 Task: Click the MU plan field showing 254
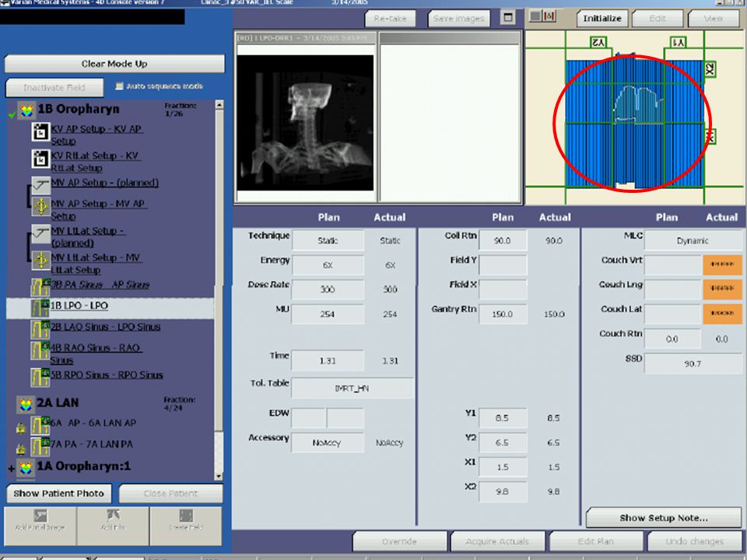tap(328, 314)
